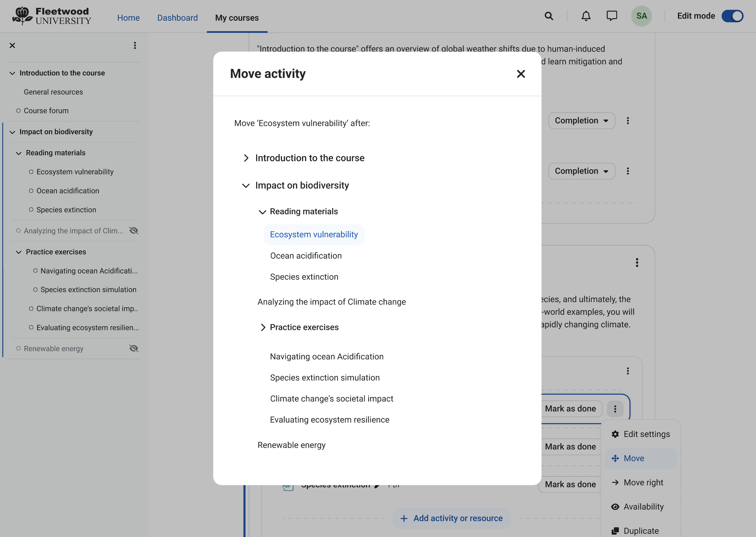Choose Availability from context menu
This screenshot has width=756, height=537.
point(640,506)
